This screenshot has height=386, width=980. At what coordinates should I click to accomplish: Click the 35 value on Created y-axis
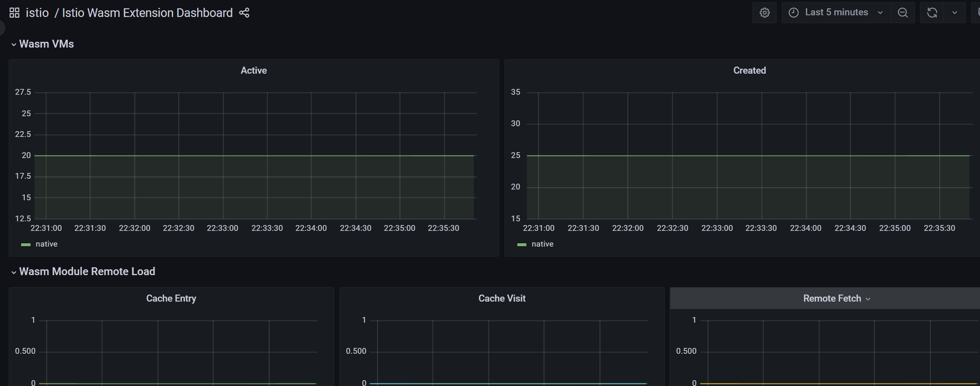click(x=515, y=92)
